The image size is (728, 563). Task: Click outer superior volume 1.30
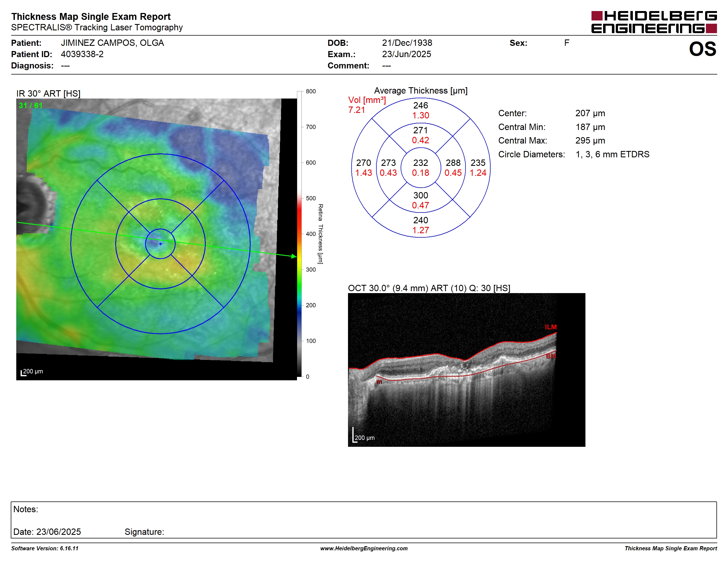tap(421, 115)
